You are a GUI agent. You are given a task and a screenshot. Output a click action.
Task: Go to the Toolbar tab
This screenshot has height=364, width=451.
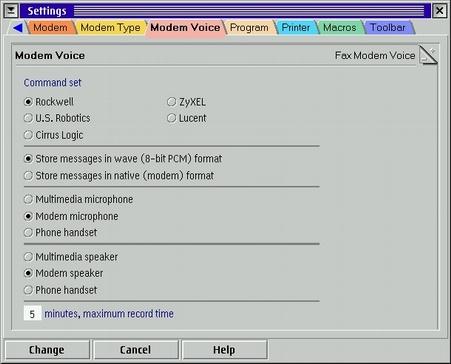coord(388,28)
